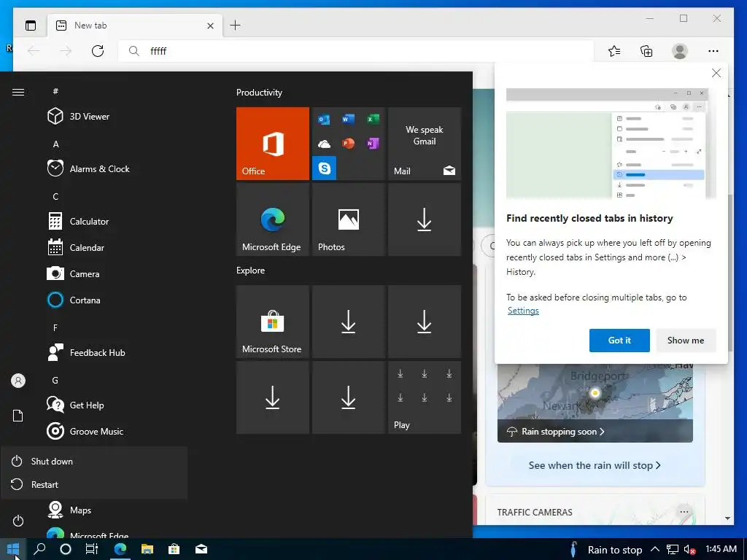Click the Start menu hamburger expand icon

(x=18, y=92)
